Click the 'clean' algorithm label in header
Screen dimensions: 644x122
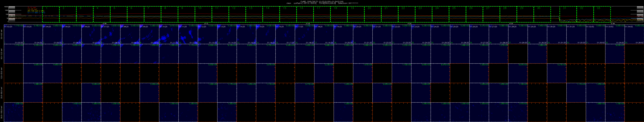coord(289,3)
